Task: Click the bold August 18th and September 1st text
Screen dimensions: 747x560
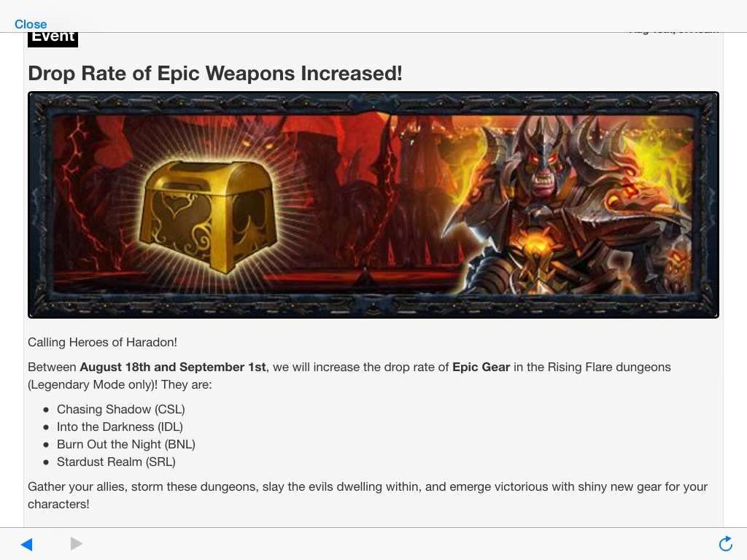Action: 172,367
